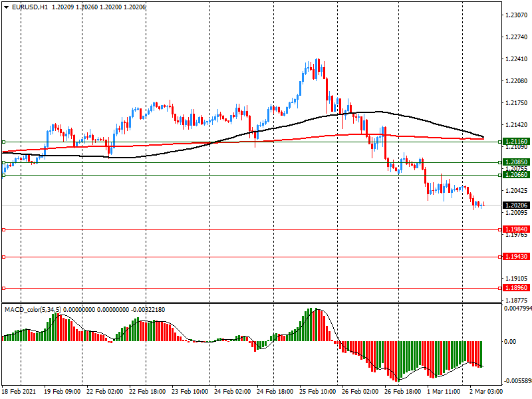Click the black current price label 1.20206
The width and height of the screenshot is (532, 399).
[516, 205]
